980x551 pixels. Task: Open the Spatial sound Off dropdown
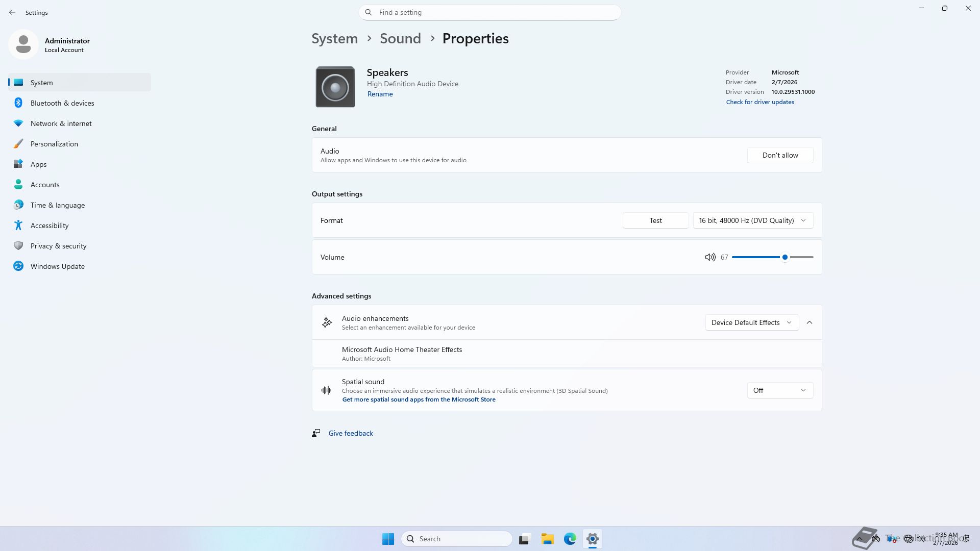pyautogui.click(x=779, y=390)
